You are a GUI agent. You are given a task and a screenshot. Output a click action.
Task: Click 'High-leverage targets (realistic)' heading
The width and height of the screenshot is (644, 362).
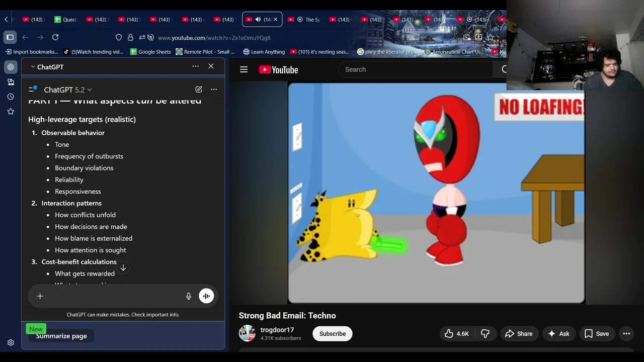tap(82, 119)
